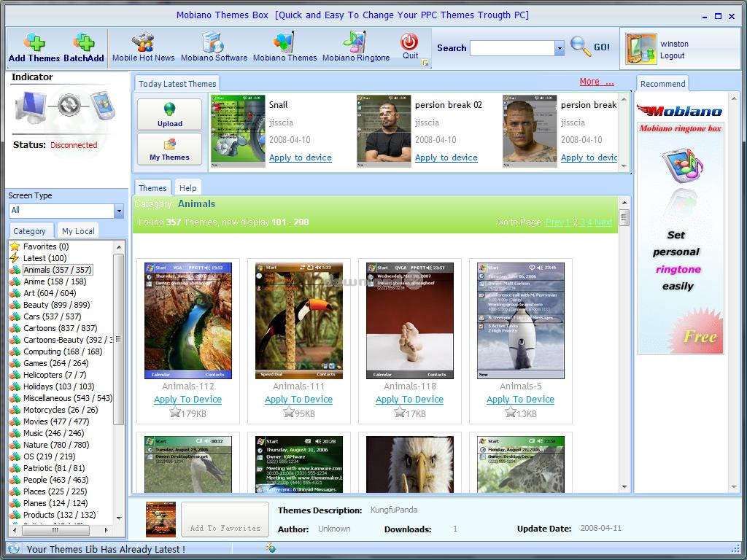The image size is (747, 560).
Task: Click the star icon under Animals-111
Action: 288,411
